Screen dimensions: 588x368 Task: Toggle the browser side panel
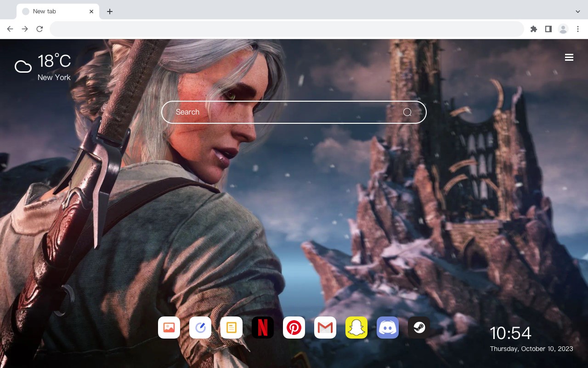pos(548,29)
